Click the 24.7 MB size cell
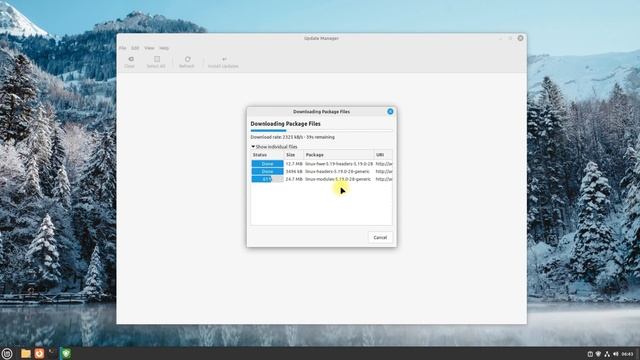 coord(294,179)
